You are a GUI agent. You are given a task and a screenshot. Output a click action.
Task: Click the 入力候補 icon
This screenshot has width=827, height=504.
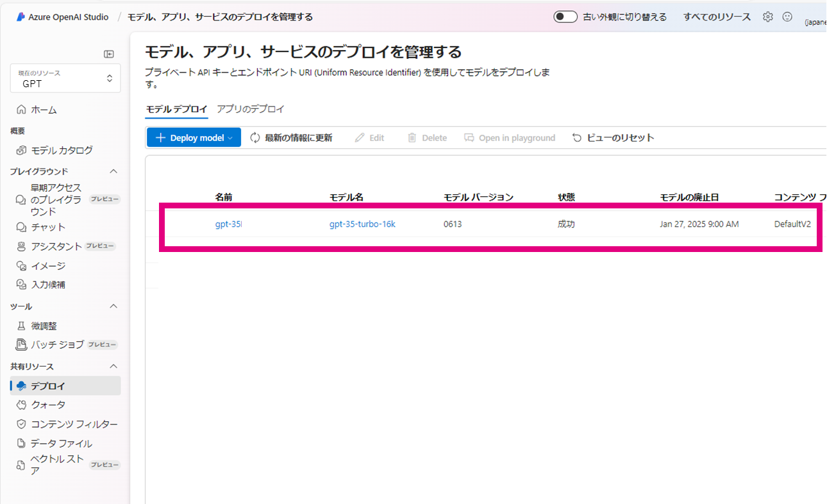point(21,285)
